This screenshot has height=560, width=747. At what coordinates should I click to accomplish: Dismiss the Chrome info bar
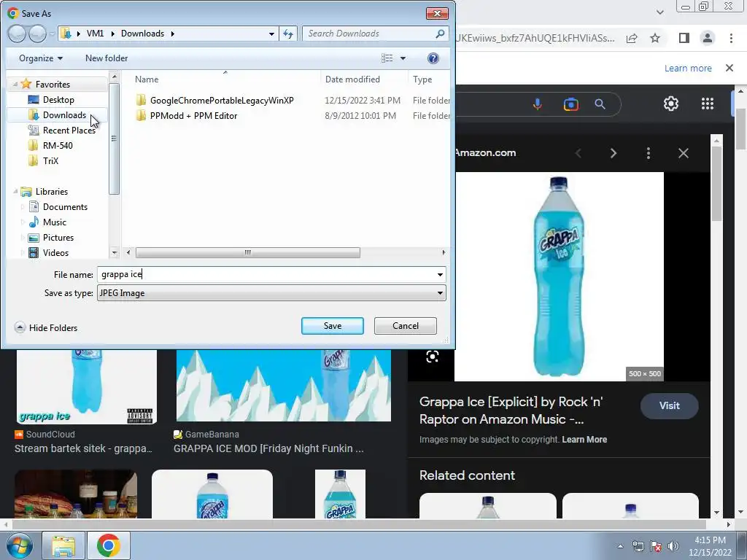tap(729, 68)
